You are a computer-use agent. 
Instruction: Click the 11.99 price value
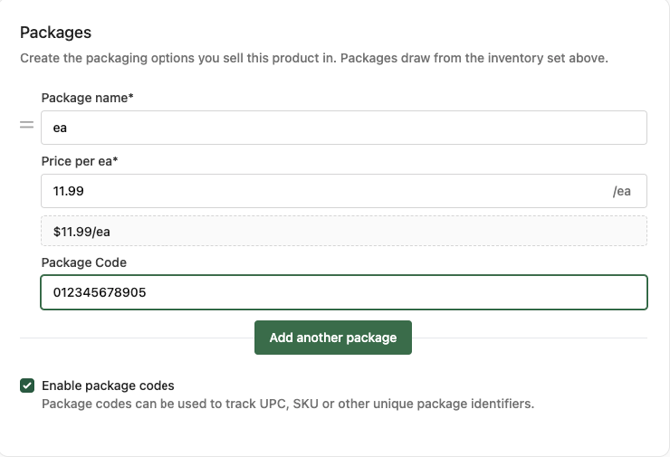click(x=70, y=191)
